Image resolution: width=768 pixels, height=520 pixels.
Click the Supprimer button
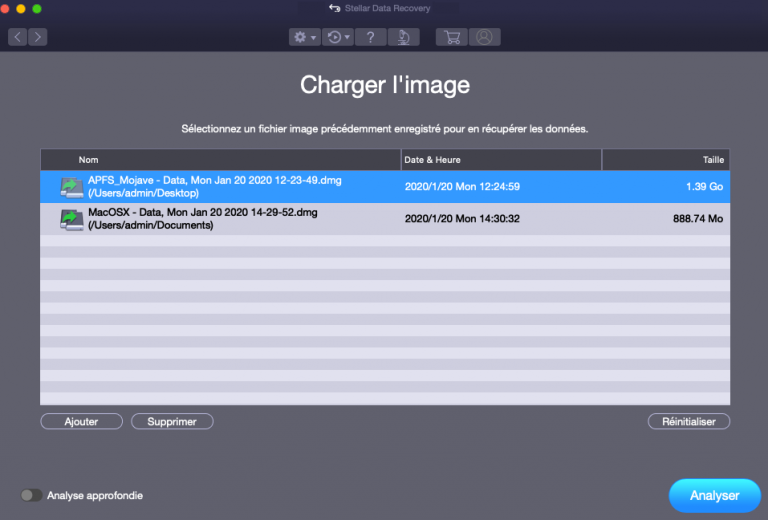pyautogui.click(x=172, y=422)
